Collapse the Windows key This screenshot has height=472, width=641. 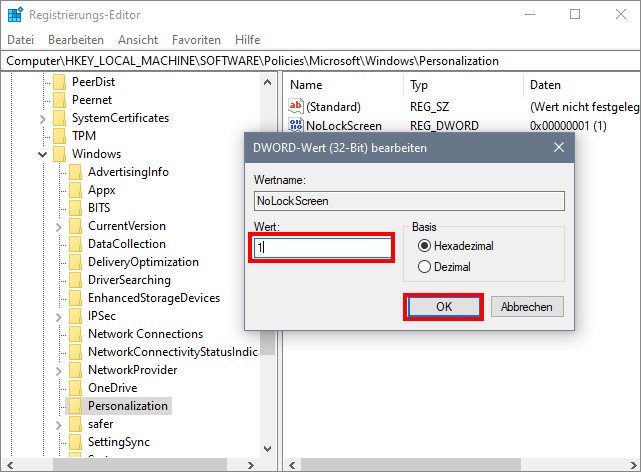pyautogui.click(x=43, y=154)
